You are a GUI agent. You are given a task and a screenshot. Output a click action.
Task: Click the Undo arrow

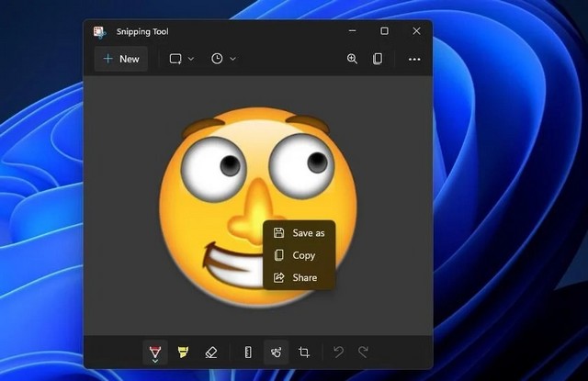(338, 352)
